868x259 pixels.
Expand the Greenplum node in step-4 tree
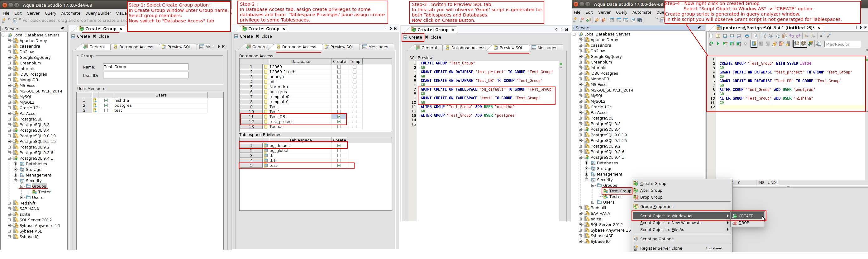(x=580, y=62)
